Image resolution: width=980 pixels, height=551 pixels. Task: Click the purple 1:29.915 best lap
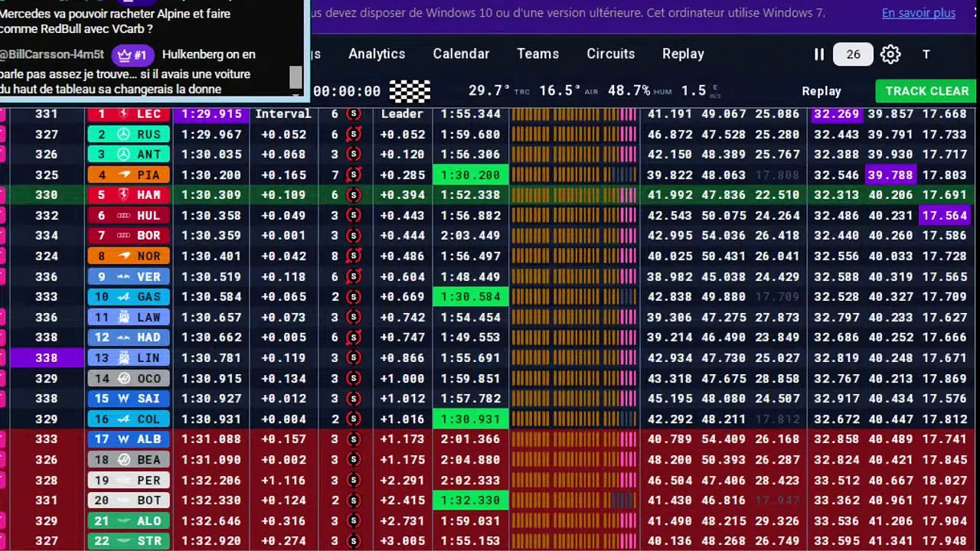coord(211,114)
